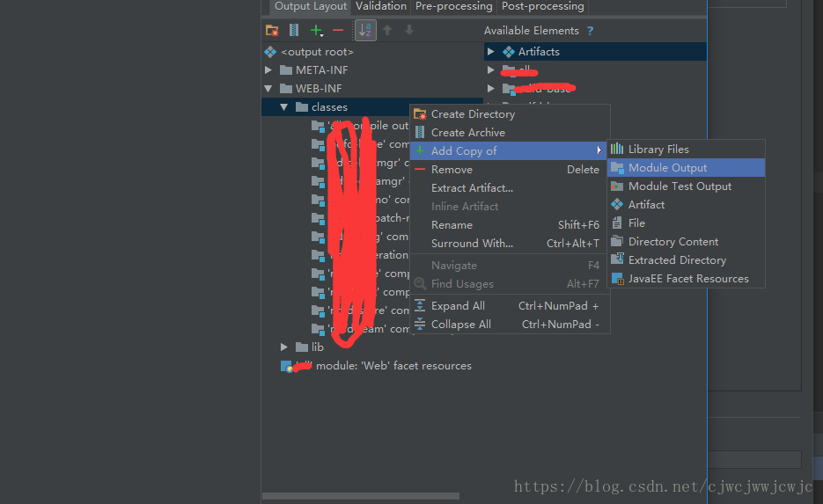Choose Create Archive from context menu
This screenshot has width=823, height=504.
[511, 132]
